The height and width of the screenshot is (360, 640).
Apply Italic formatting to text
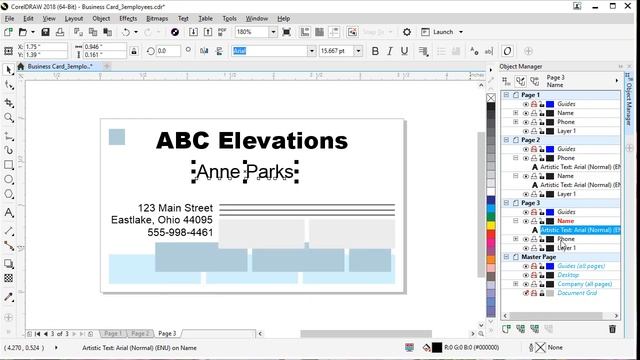tap(390, 51)
